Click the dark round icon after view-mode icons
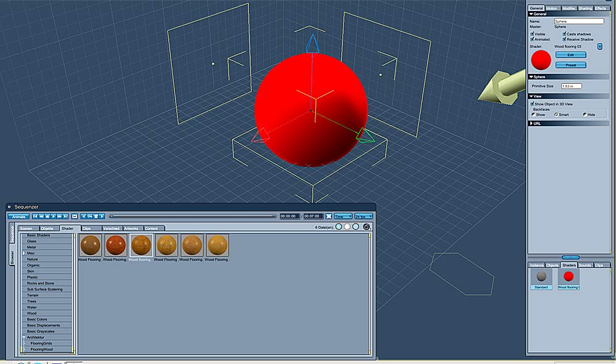This screenshot has height=364, width=616. (366, 227)
